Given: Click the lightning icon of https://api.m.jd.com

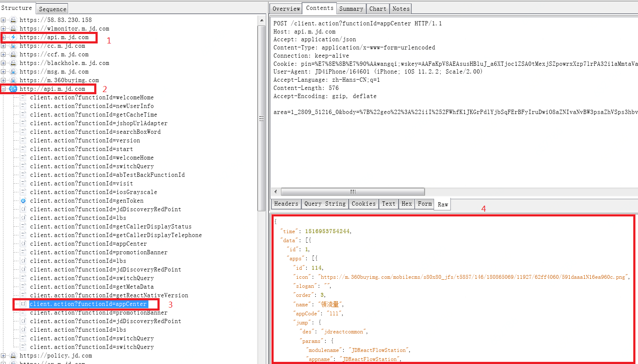Looking at the screenshot, I should (13, 37).
